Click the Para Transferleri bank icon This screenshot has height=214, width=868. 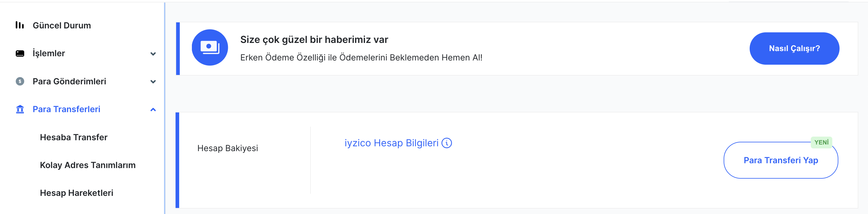[x=20, y=109]
